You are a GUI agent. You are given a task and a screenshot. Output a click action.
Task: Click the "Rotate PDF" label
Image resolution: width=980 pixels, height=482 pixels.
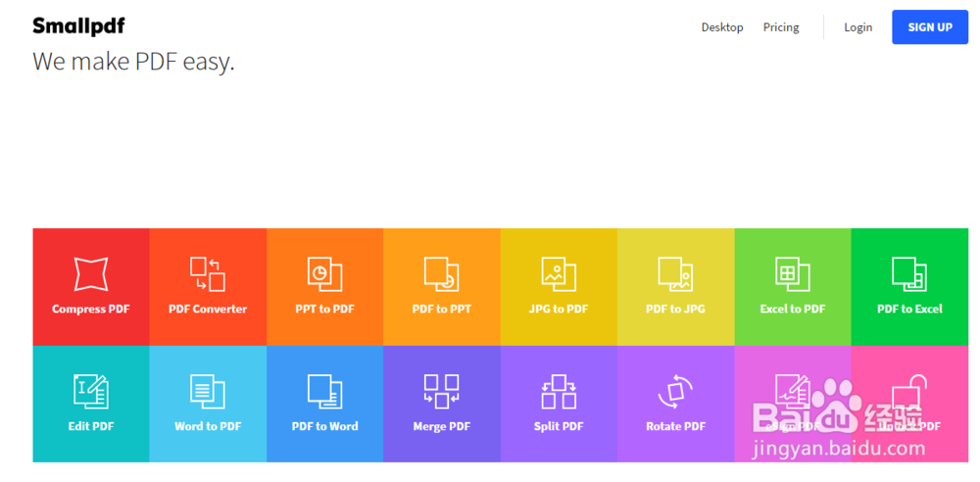tap(675, 426)
